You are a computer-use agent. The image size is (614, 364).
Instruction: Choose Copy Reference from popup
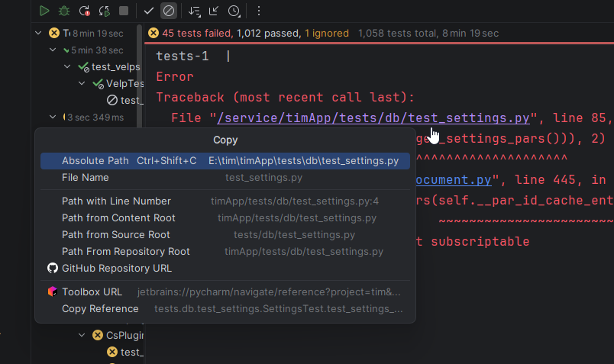[100, 309]
